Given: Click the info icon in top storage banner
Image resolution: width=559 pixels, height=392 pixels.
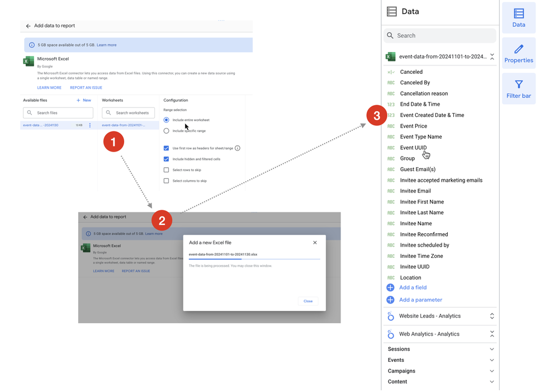Looking at the screenshot, I should tap(32, 45).
